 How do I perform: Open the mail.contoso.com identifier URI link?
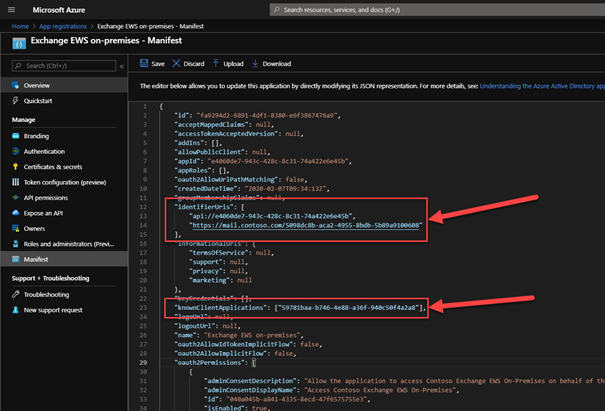306,225
